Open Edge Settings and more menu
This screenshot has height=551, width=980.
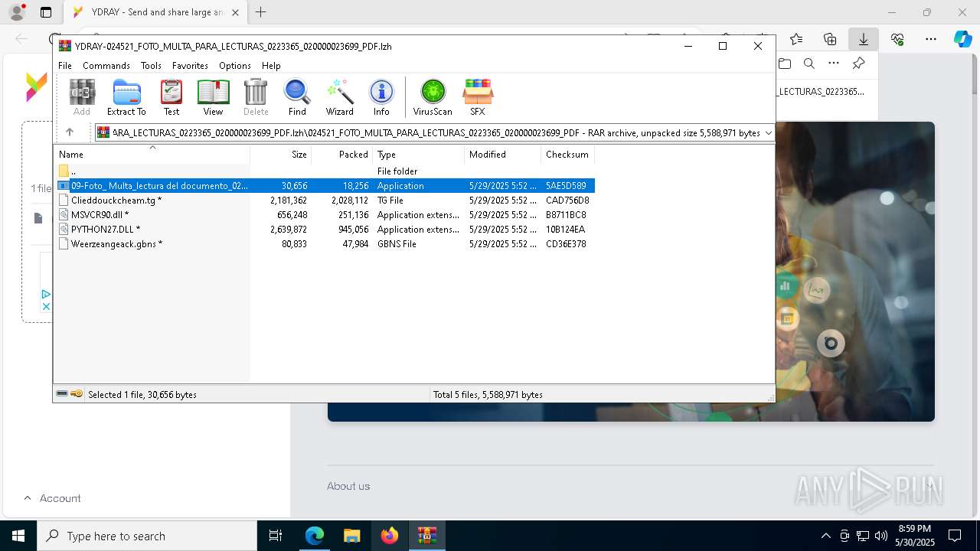coord(931,39)
